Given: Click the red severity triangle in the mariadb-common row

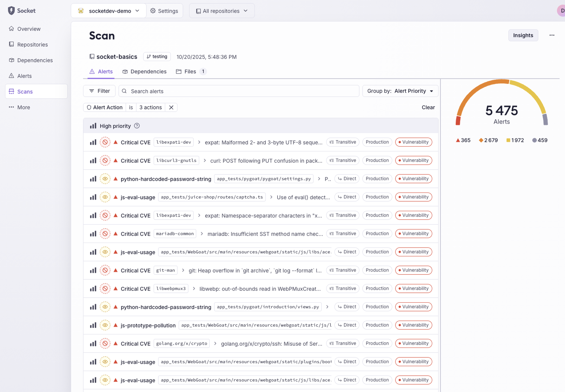Looking at the screenshot, I should click(115, 233).
